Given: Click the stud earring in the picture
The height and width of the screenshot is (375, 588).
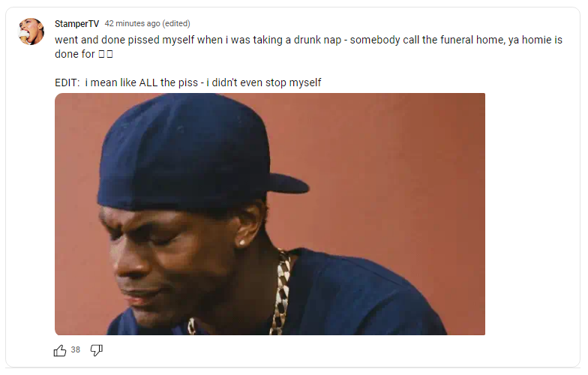Looking at the screenshot, I should 241,243.
